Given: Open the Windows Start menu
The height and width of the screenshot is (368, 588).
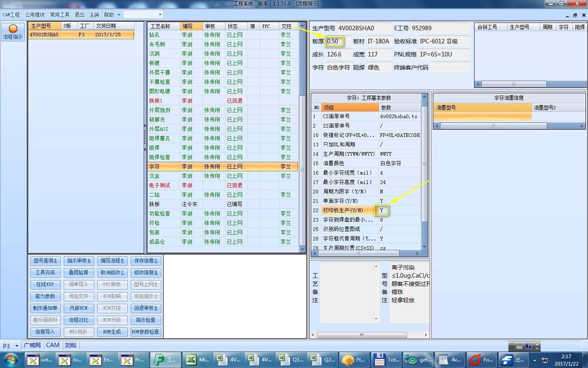Looking at the screenshot, I should 11,360.
